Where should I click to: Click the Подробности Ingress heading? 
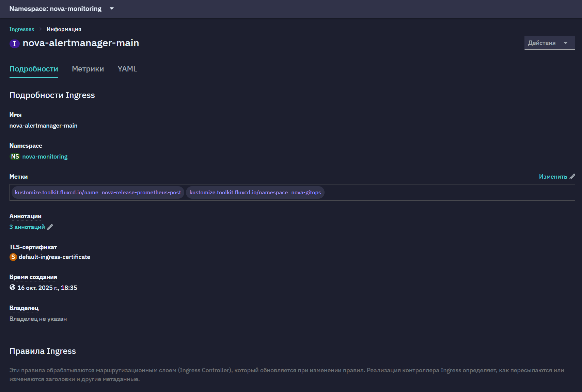(x=52, y=95)
